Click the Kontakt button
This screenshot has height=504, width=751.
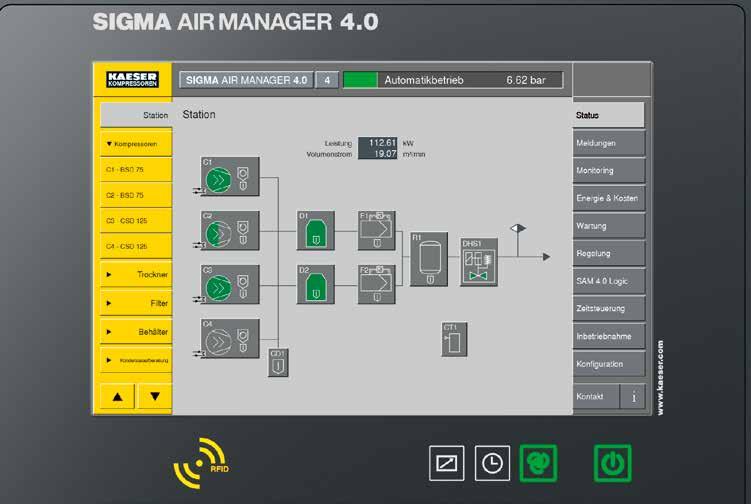click(596, 397)
